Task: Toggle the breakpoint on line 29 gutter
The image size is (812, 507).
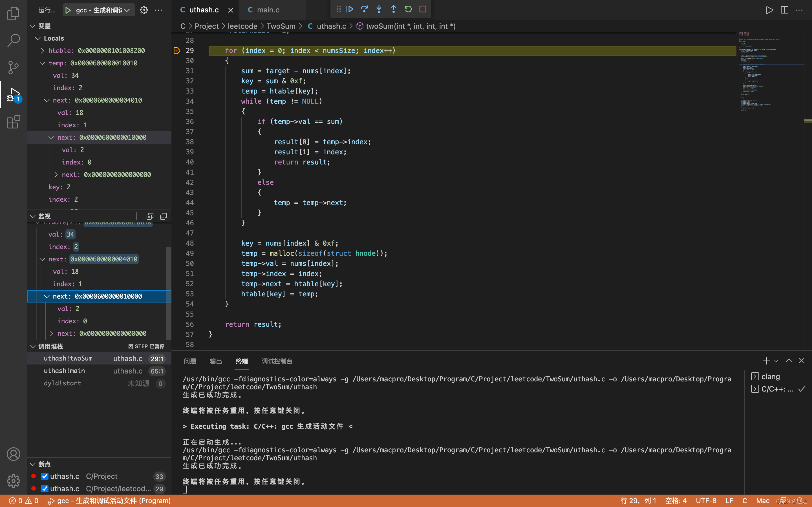Action: coord(177,51)
